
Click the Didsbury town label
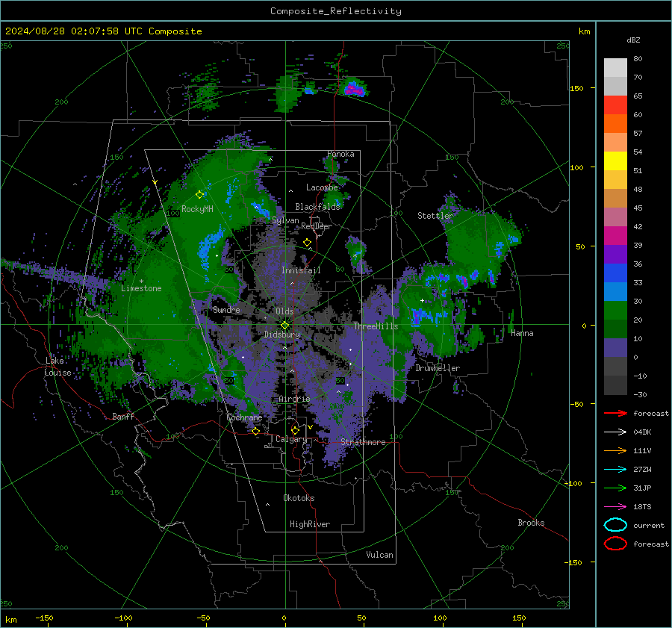[281, 335]
